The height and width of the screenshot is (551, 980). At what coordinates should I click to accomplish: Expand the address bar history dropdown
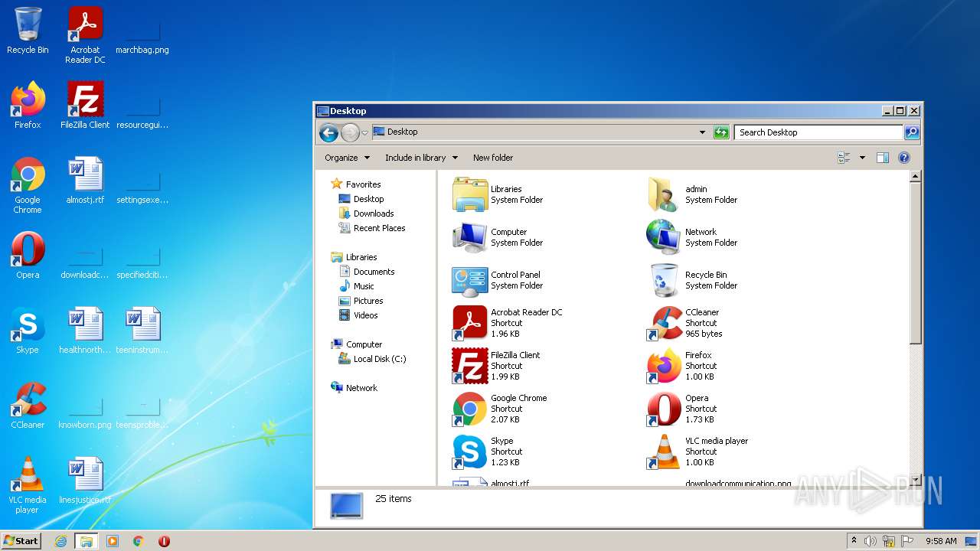click(702, 132)
